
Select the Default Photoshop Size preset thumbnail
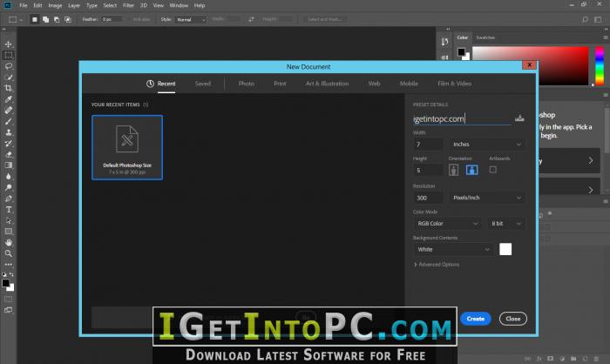127,147
